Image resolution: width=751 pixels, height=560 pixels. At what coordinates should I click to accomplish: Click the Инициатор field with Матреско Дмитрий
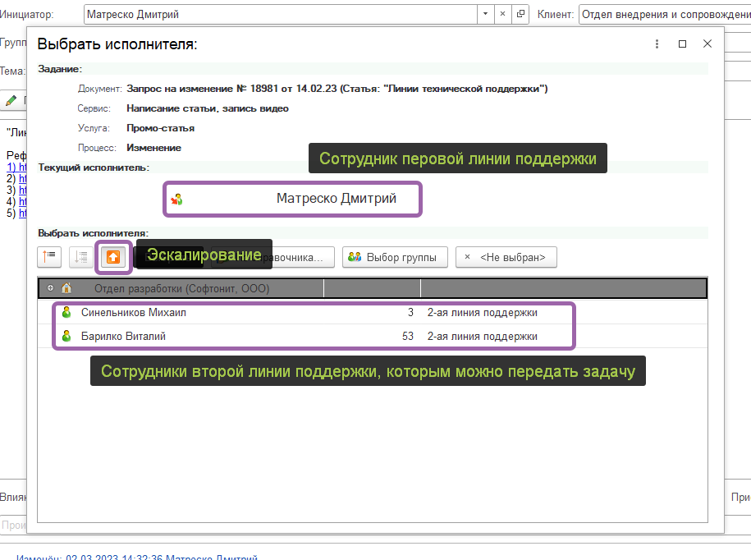coord(279,15)
